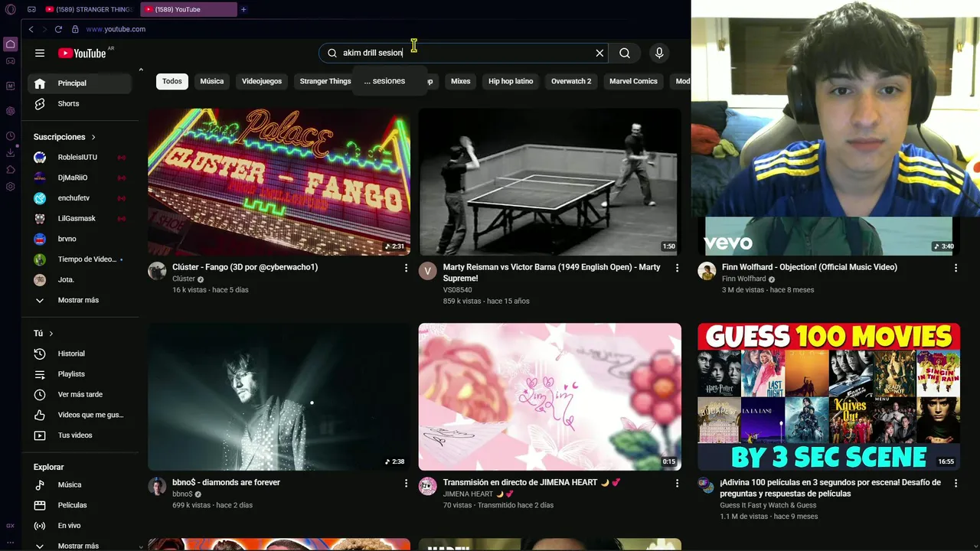Image resolution: width=980 pixels, height=551 pixels.
Task: Click the magnifier search submit button
Action: pyautogui.click(x=625, y=53)
